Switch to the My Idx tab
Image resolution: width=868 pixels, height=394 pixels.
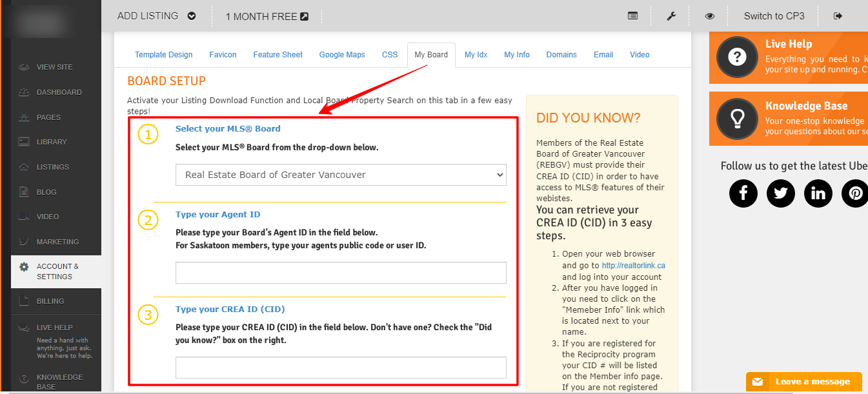[476, 55]
